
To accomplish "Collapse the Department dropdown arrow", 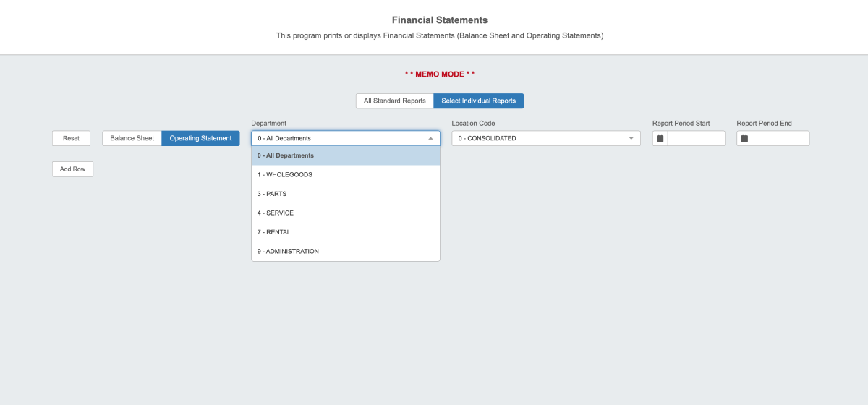I will tap(430, 138).
